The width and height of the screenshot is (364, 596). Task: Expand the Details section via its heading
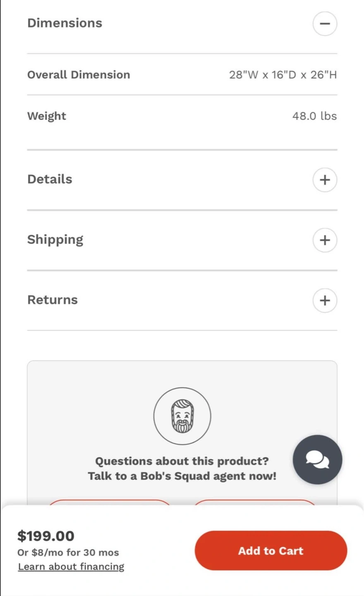[50, 179]
